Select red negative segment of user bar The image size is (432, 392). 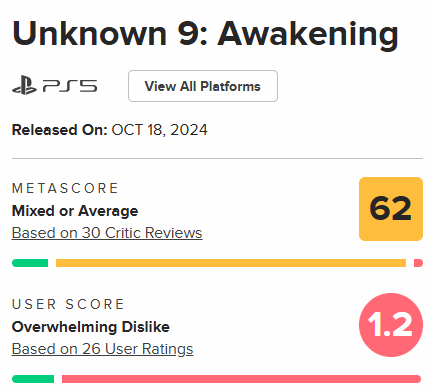point(241,379)
